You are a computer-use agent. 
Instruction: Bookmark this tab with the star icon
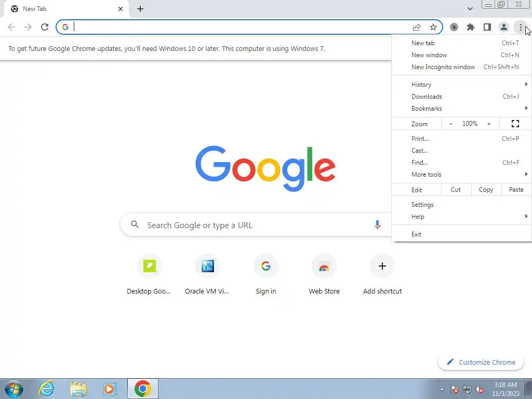tap(433, 27)
